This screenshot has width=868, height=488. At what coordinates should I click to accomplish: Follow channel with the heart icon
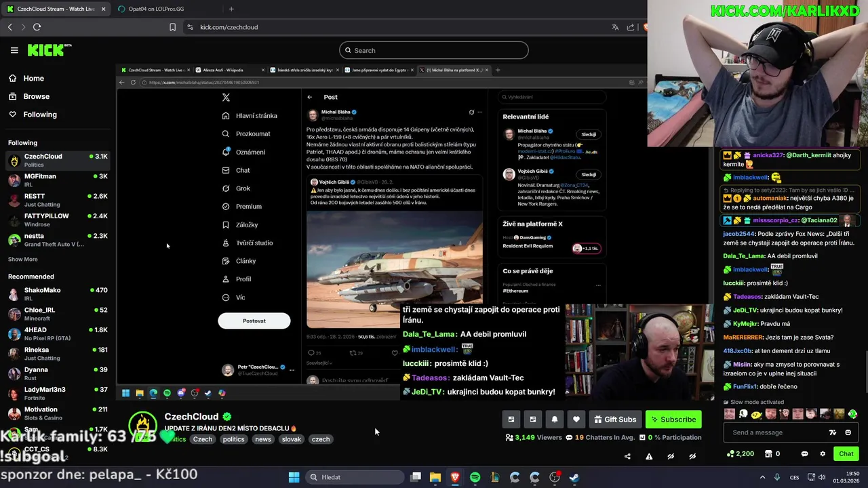pos(576,420)
